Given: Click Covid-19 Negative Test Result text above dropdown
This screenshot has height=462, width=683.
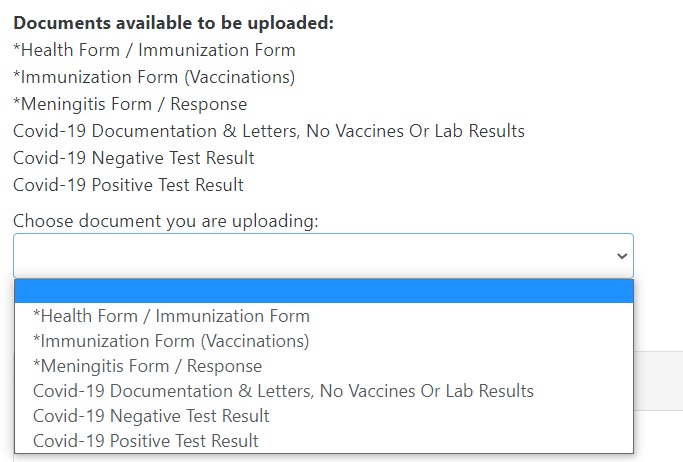Looking at the screenshot, I should point(134,158).
